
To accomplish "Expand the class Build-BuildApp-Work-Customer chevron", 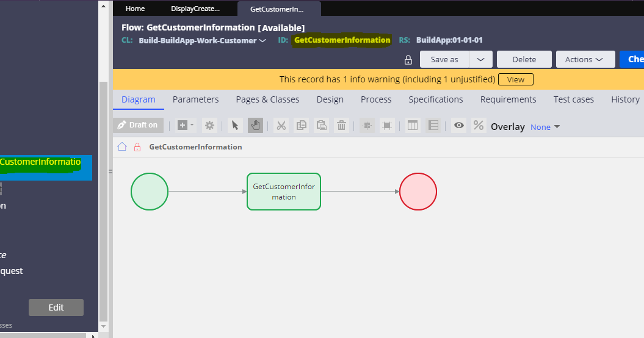I will [x=263, y=40].
